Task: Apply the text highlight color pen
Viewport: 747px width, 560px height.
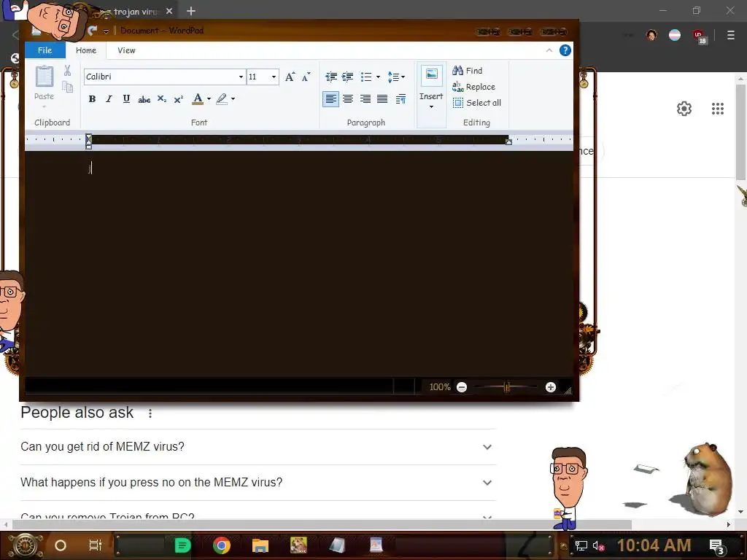Action: [x=222, y=99]
